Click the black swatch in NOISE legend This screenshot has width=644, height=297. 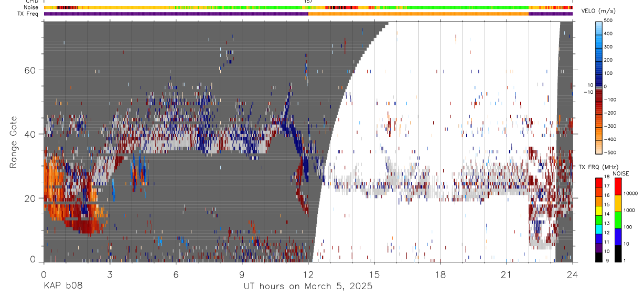coord(618,254)
